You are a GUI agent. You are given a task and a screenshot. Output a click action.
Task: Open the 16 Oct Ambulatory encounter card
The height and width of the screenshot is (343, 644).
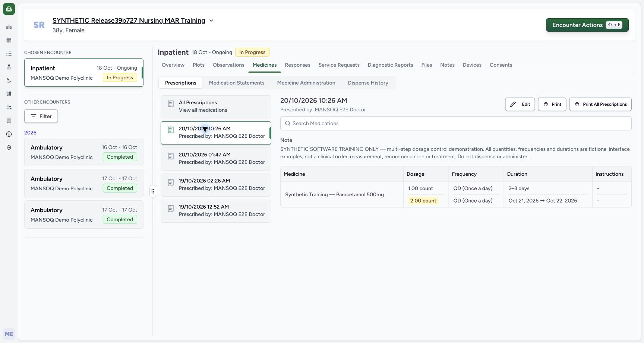pos(84,152)
